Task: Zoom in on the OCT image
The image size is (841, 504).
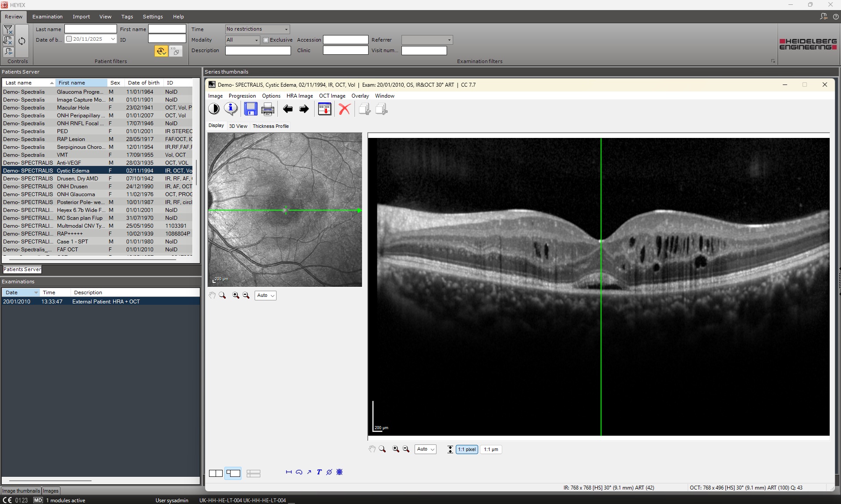Action: 396,449
